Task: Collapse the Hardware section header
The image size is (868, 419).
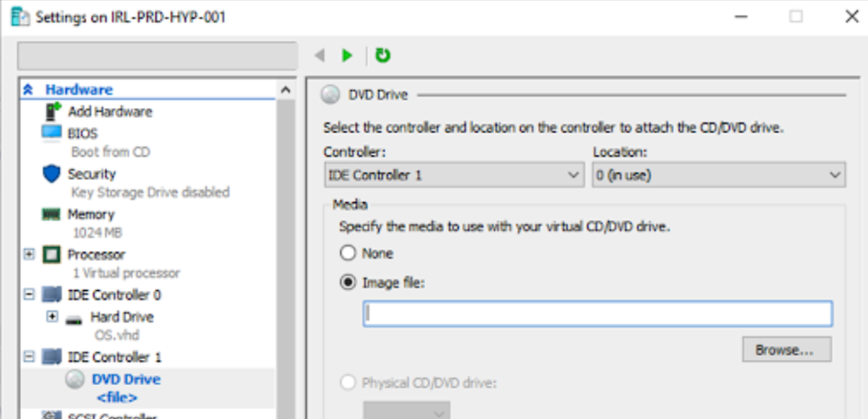Action: 29,90
